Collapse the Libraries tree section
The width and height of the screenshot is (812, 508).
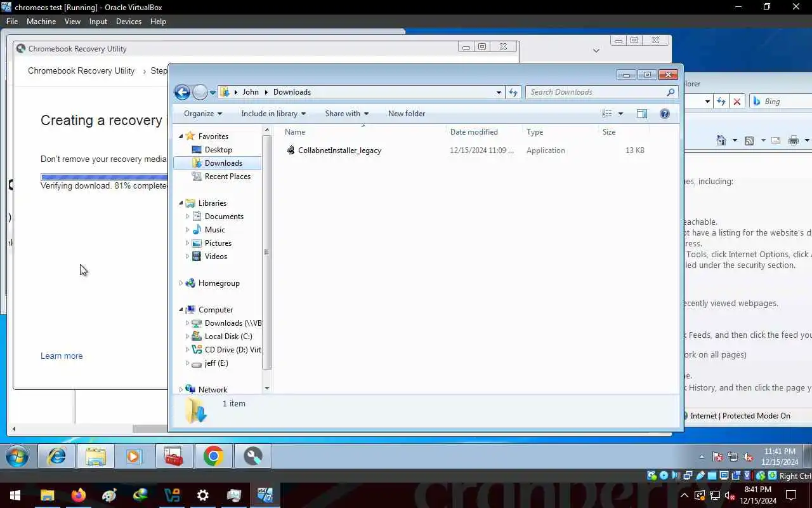pos(181,203)
